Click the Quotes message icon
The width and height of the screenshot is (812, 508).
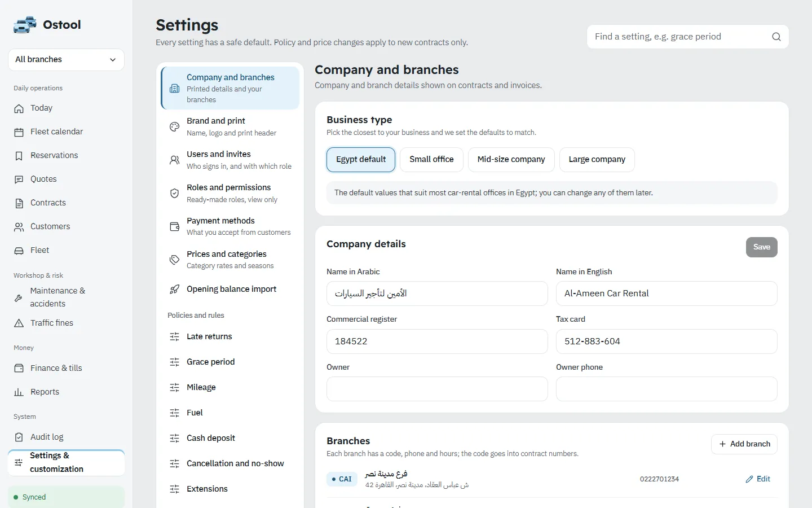[19, 179]
